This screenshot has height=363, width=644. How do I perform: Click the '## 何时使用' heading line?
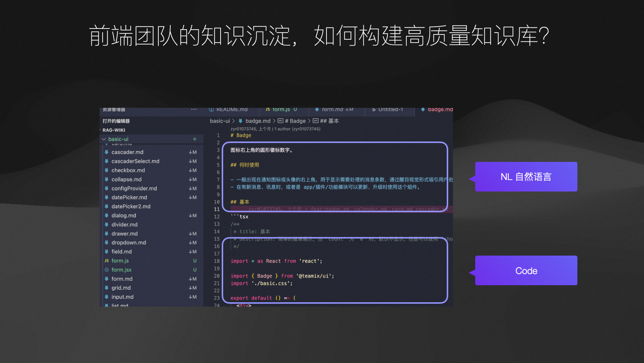[x=245, y=165]
